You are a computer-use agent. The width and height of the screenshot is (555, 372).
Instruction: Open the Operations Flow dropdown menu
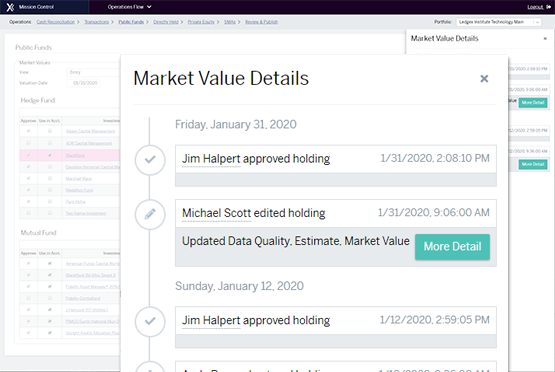coord(130,7)
